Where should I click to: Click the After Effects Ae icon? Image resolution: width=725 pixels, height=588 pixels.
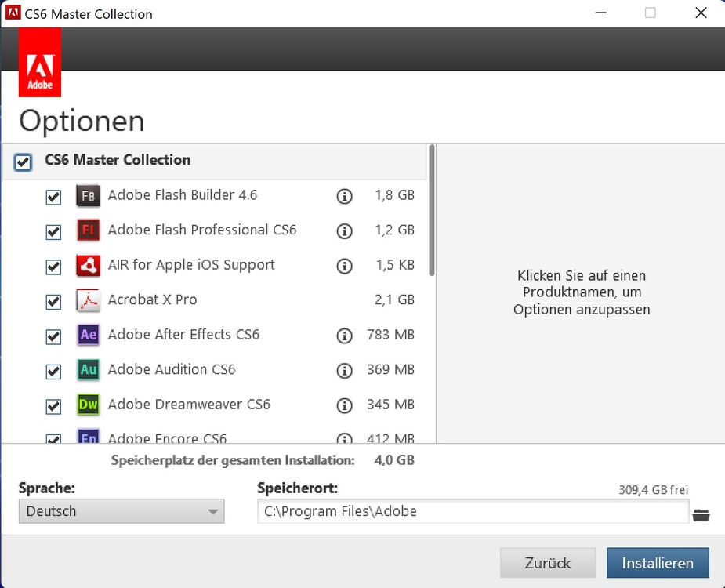click(x=88, y=335)
